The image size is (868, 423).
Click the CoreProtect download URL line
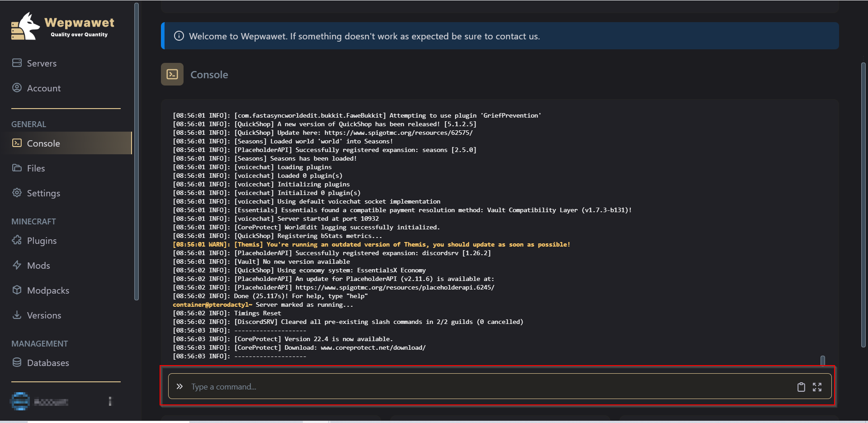point(299,347)
